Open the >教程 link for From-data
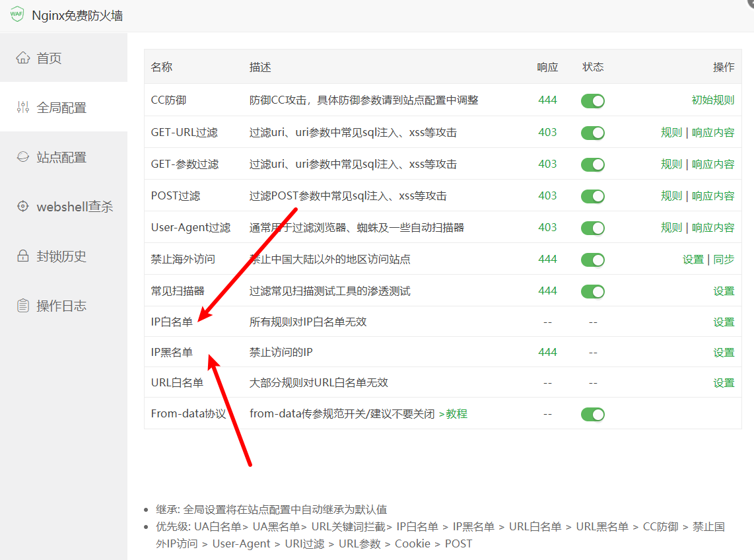Image resolution: width=754 pixels, height=560 pixels. tap(453, 414)
